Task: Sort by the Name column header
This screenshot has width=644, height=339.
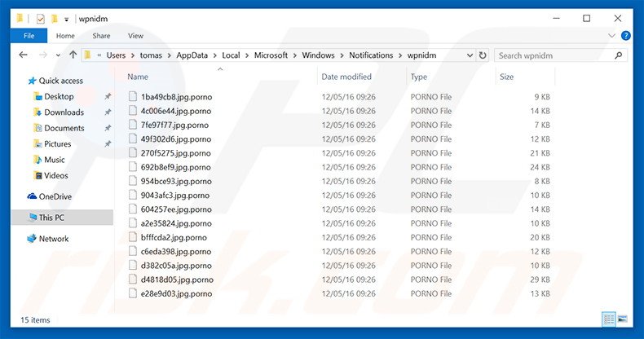Action: tap(138, 77)
